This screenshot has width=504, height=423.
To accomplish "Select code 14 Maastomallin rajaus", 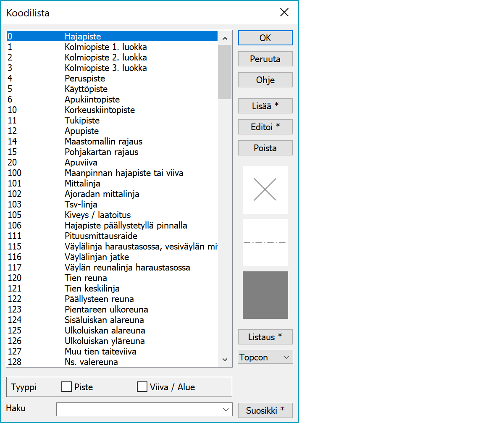I will point(103,142).
